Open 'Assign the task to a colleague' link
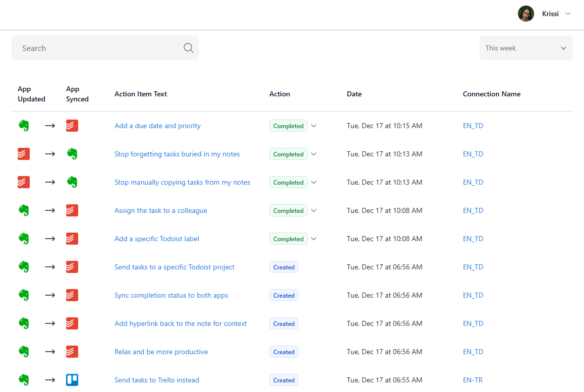 tap(160, 210)
